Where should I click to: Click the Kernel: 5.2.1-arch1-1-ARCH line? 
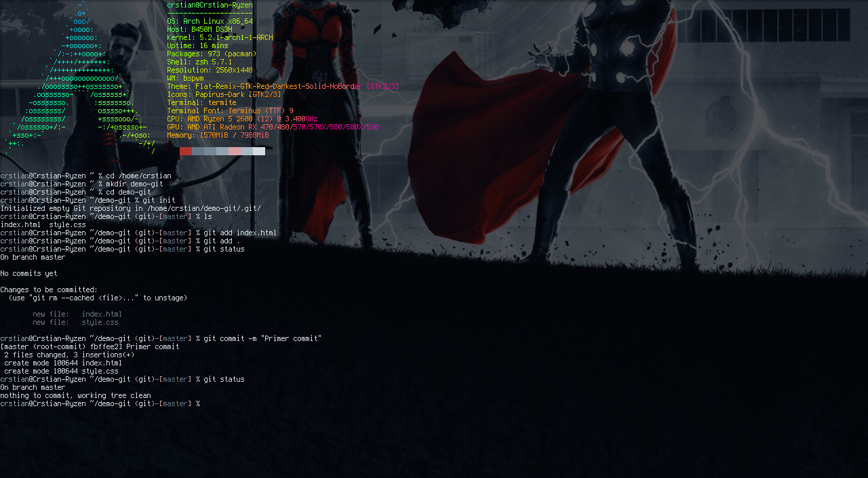tap(220, 37)
